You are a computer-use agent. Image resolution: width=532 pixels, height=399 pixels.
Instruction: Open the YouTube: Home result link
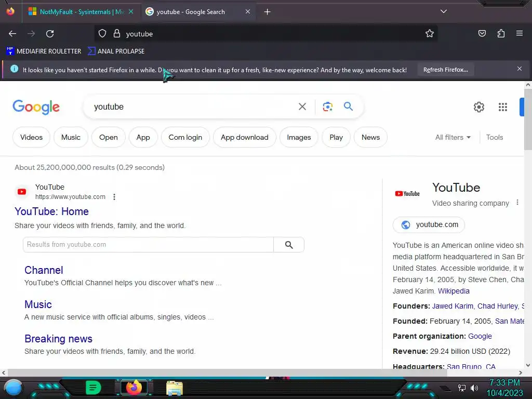(x=51, y=211)
